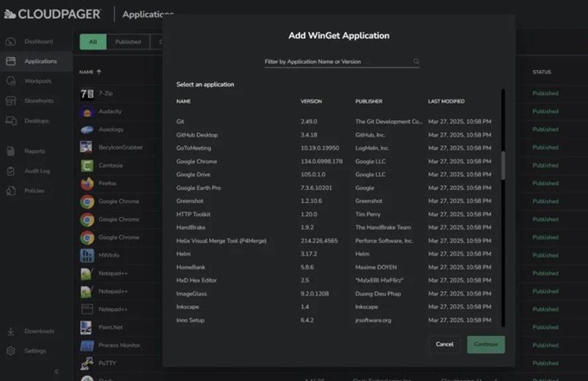This screenshot has height=381, width=588.
Task: Click the search magnifier icon in filter
Action: (416, 62)
